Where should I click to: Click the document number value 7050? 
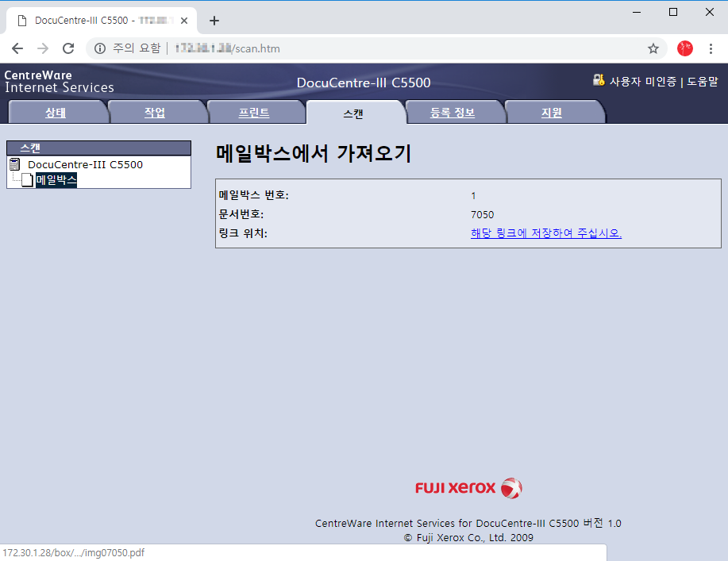483,214
